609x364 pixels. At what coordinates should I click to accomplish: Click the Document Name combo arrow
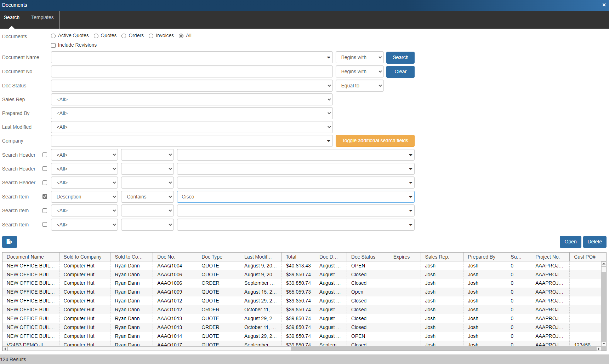(x=328, y=58)
